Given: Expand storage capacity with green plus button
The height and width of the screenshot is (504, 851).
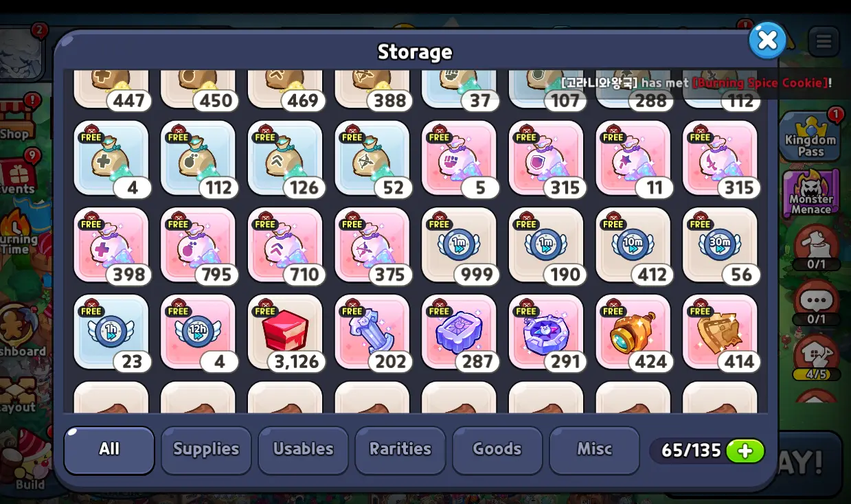Looking at the screenshot, I should pyautogui.click(x=745, y=451).
